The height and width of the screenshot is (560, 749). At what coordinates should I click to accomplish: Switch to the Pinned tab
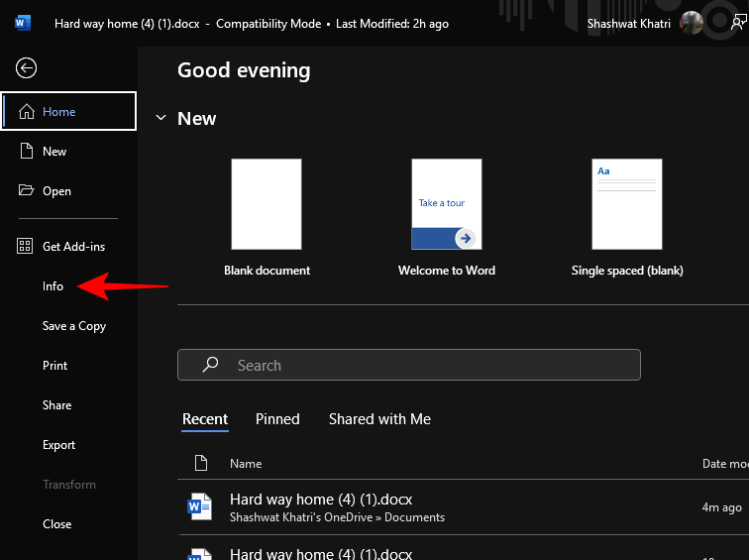coord(277,419)
